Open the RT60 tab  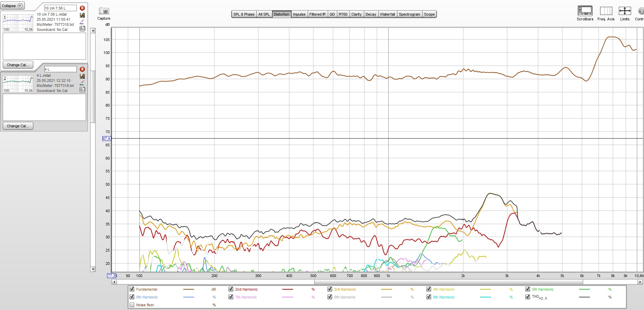[343, 14]
